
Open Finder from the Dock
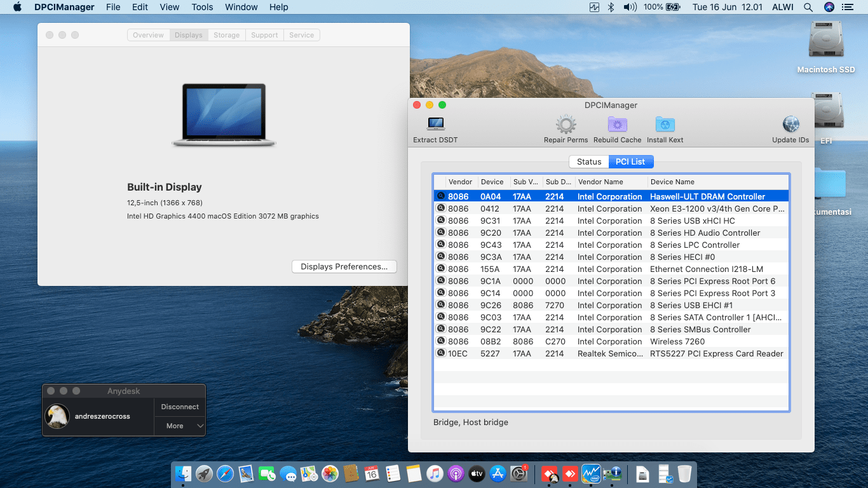[x=183, y=473]
